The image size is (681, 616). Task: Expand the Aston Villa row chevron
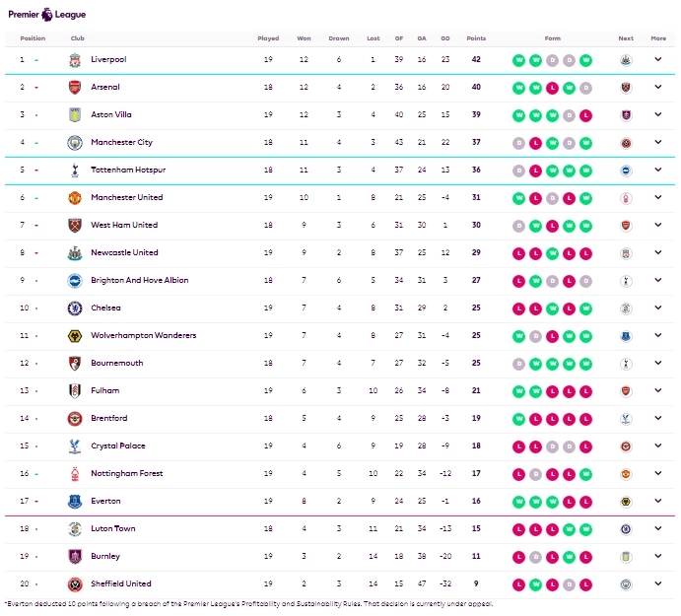(658, 115)
